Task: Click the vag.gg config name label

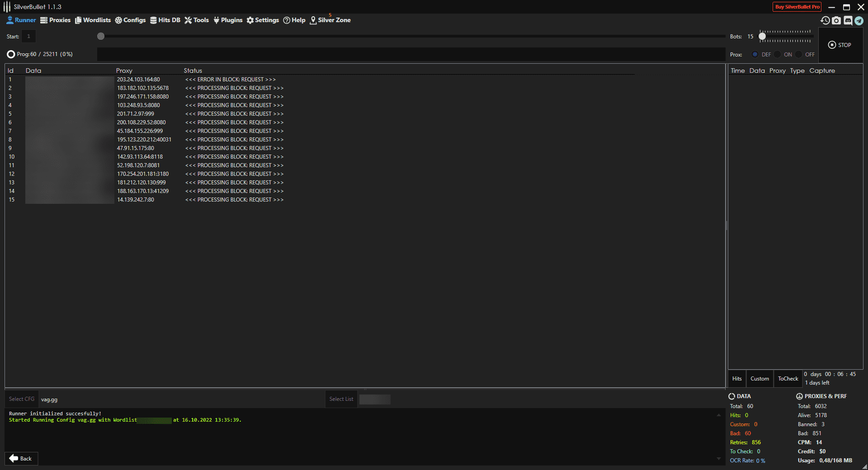Action: pyautogui.click(x=49, y=399)
